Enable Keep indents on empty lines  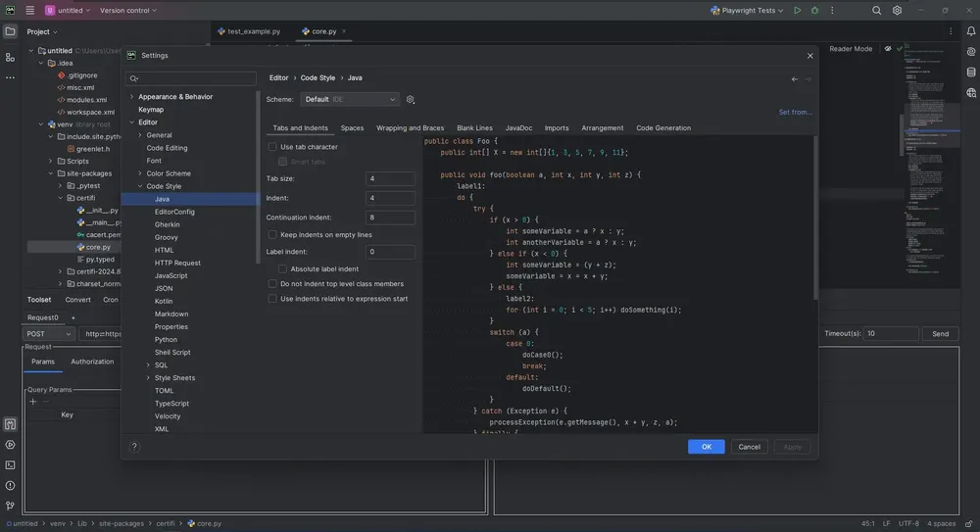[272, 235]
